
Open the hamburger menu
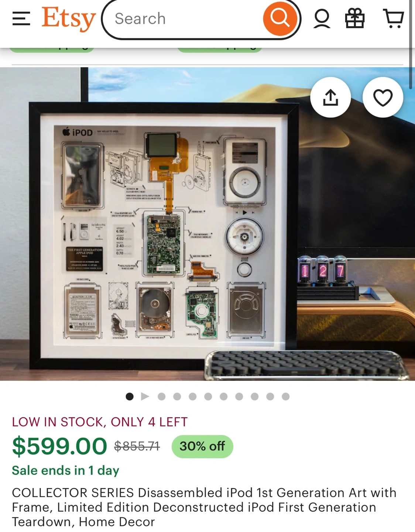pyautogui.click(x=21, y=18)
